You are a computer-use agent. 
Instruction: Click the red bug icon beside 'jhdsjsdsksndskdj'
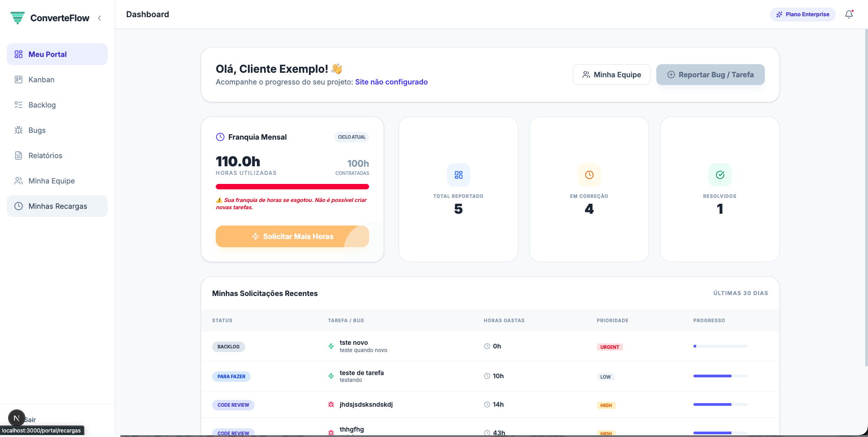click(330, 404)
